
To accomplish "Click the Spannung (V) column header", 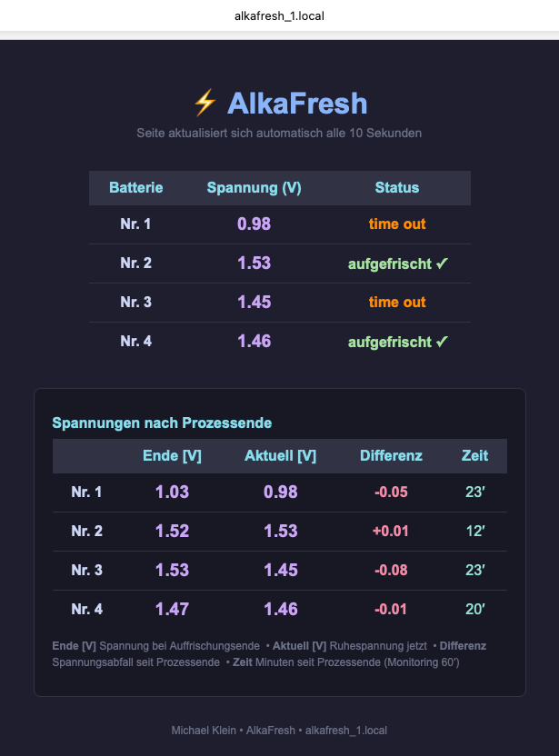I will coord(255,187).
